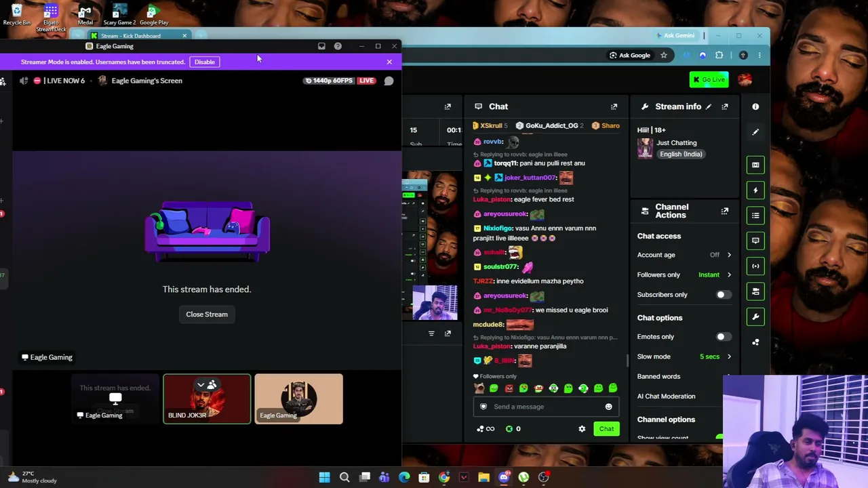Edit Stream info with pencil icon
This screenshot has height=488, width=868.
pyautogui.click(x=709, y=106)
